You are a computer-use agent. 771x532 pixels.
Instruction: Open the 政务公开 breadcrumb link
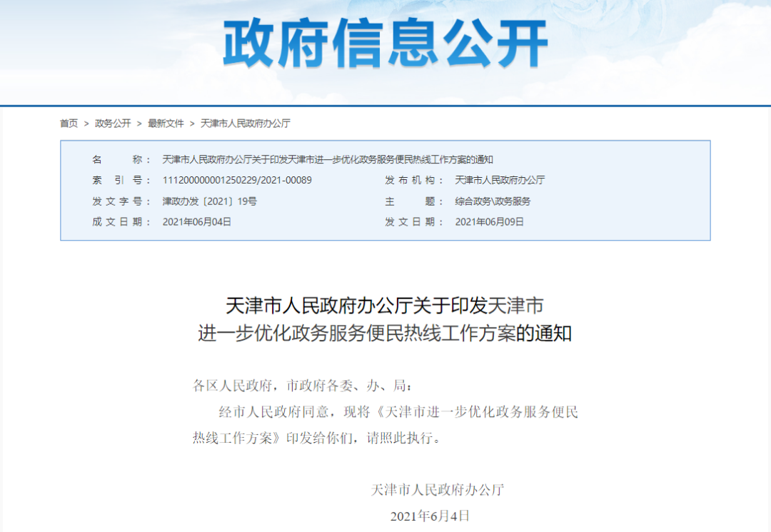click(113, 124)
